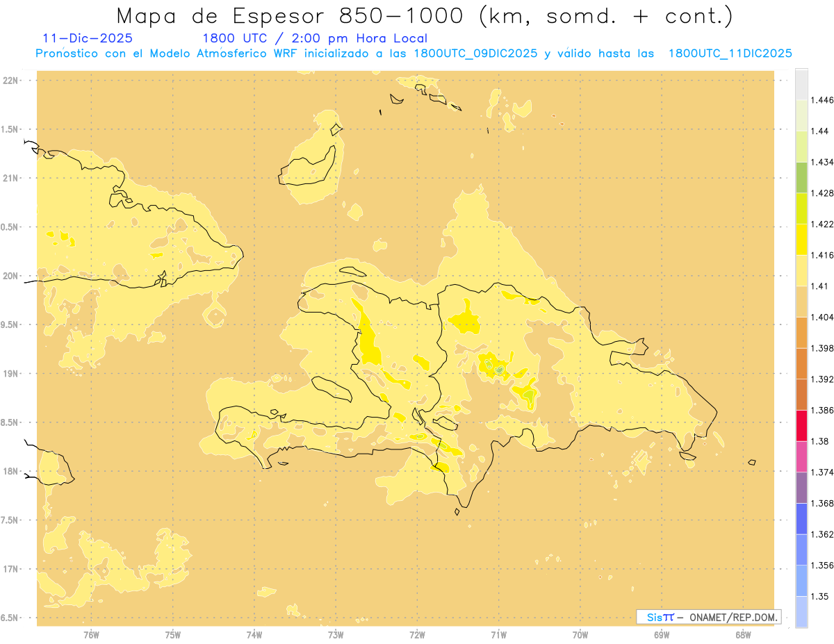834x644 pixels.
Task: Select the 21N latitude label
Action: (x=10, y=178)
